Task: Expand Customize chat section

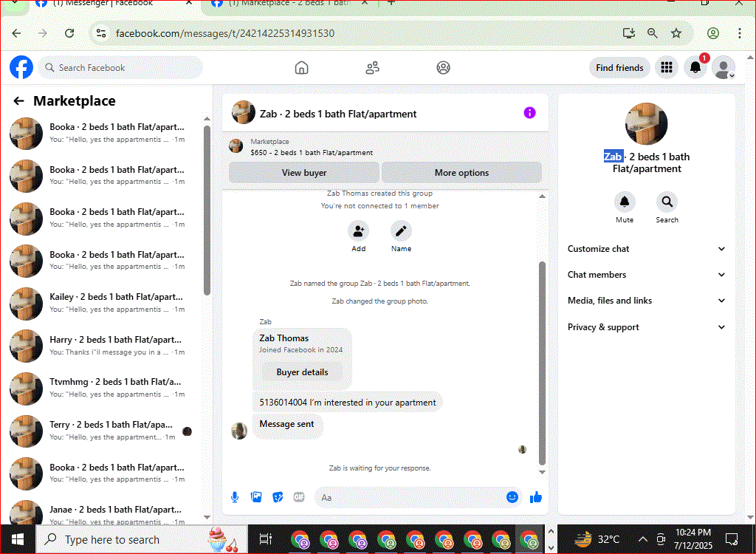Action: pos(646,249)
